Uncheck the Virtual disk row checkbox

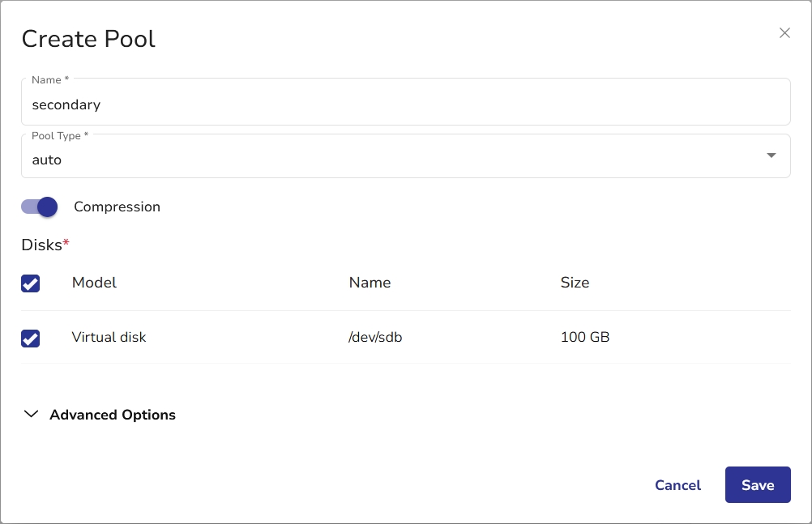pyautogui.click(x=31, y=338)
